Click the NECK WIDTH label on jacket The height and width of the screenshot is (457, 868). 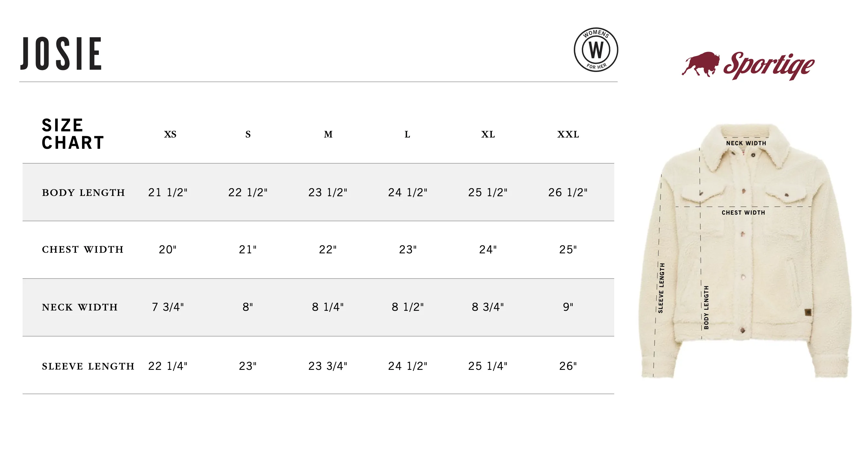point(746,143)
